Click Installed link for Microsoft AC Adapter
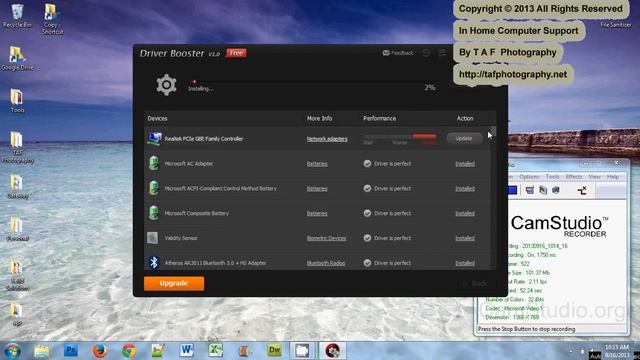 (465, 164)
